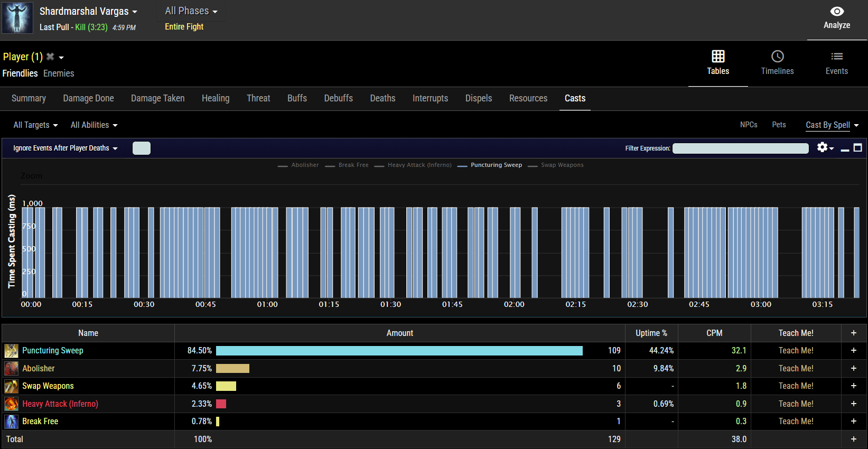Go to the Damage Done tab

click(88, 98)
